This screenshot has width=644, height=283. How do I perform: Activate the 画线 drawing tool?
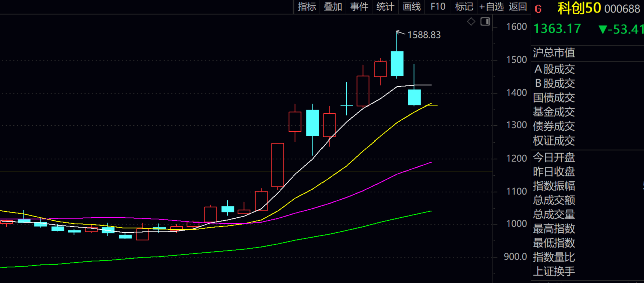click(x=411, y=7)
